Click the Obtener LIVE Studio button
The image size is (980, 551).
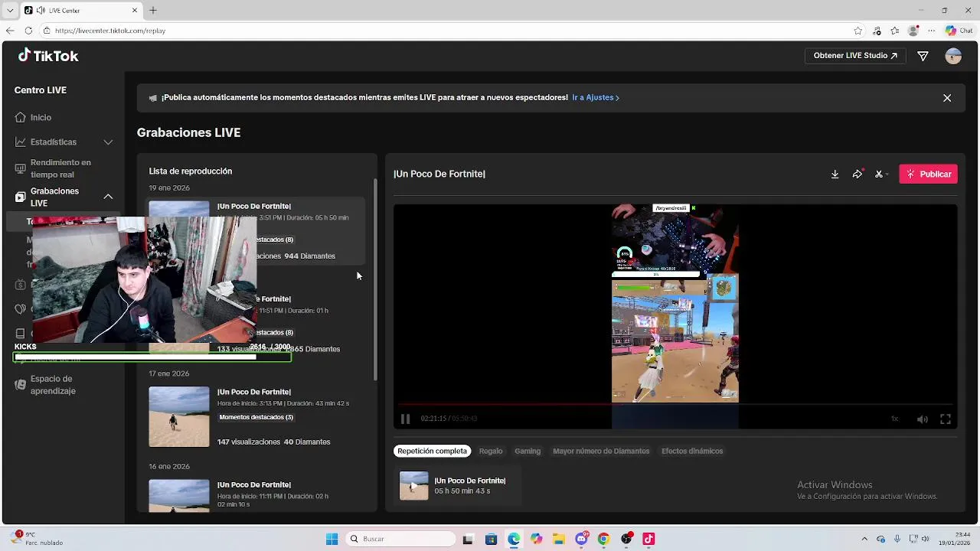click(x=855, y=56)
